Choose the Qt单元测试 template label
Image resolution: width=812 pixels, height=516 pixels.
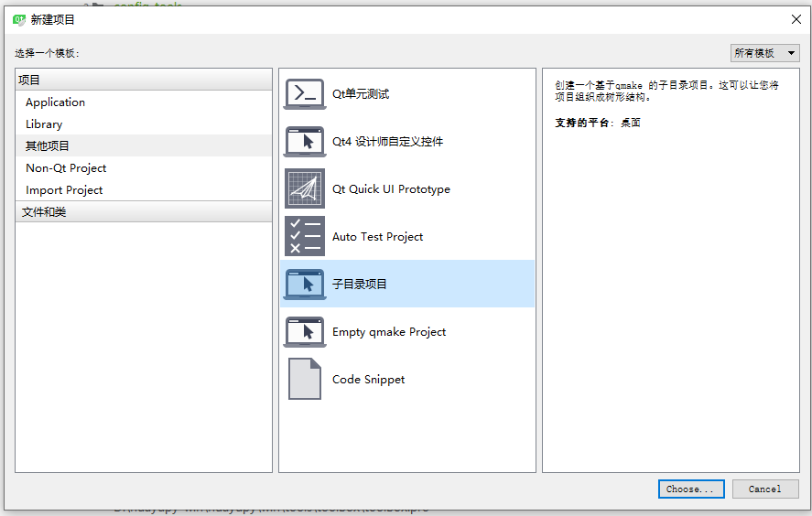coord(361,93)
